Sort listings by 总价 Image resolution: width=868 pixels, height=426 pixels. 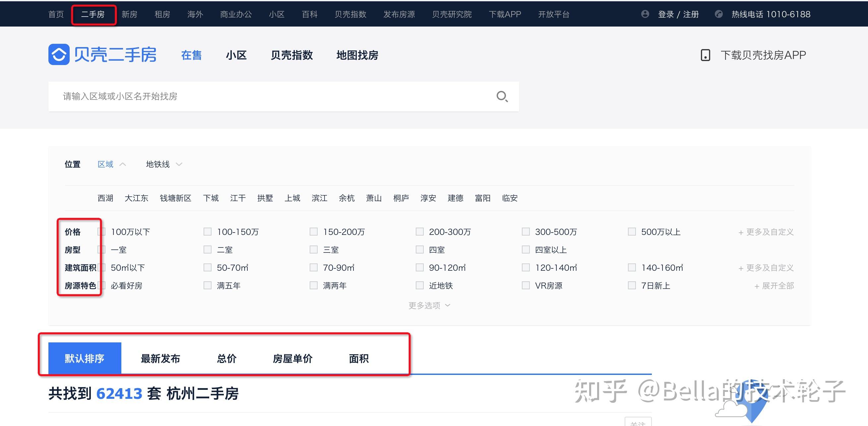click(x=227, y=358)
